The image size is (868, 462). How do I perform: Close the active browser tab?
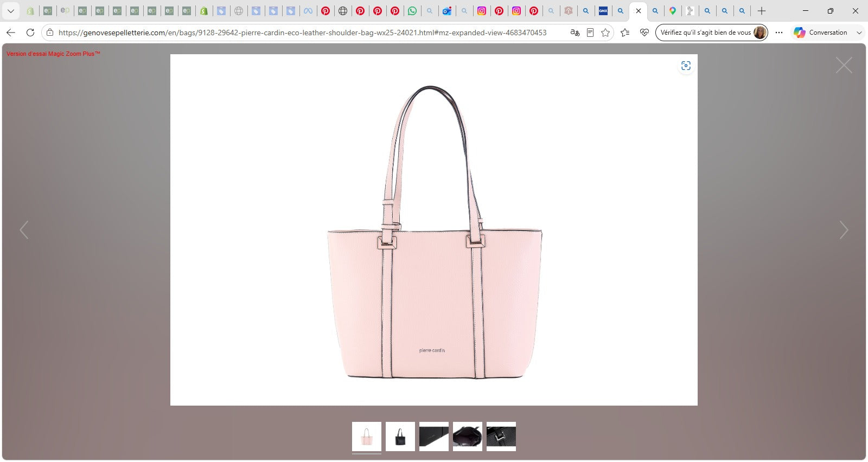click(x=638, y=11)
